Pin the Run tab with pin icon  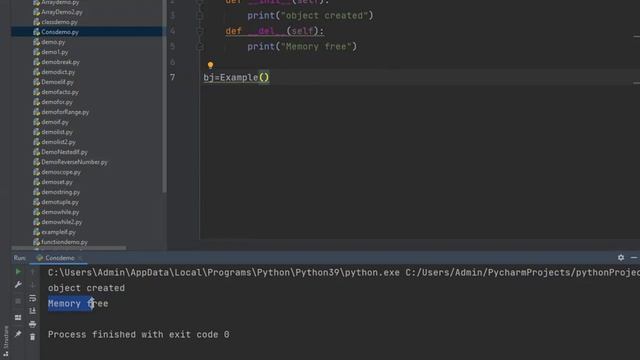click(x=18, y=334)
